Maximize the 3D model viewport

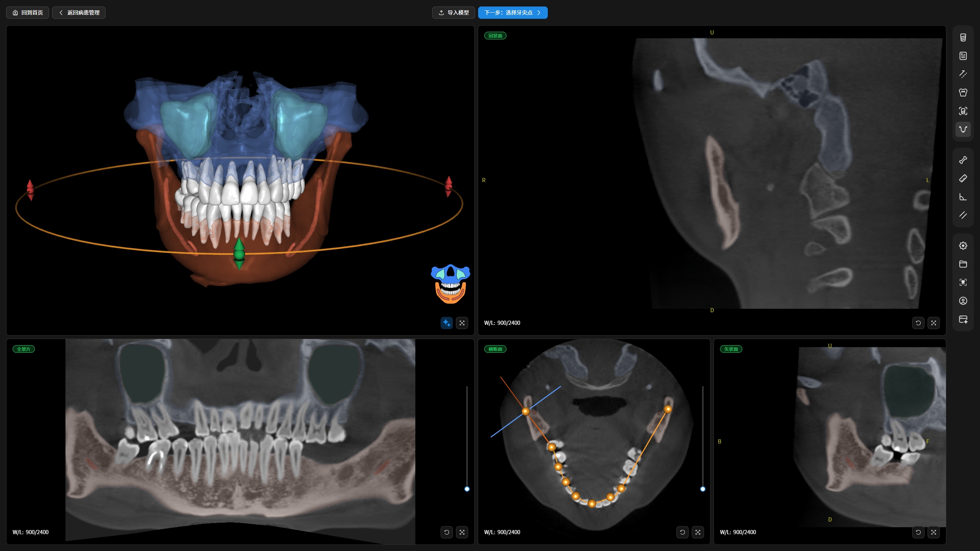click(x=462, y=323)
